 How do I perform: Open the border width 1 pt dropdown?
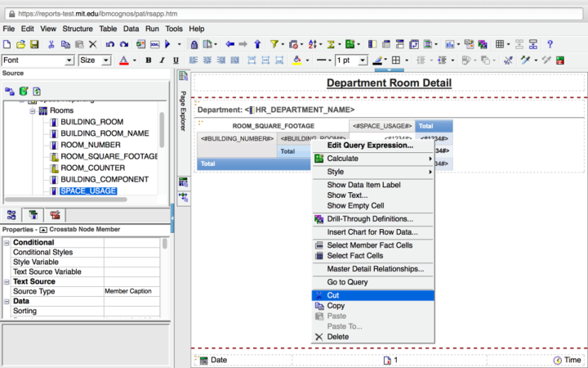pos(363,61)
